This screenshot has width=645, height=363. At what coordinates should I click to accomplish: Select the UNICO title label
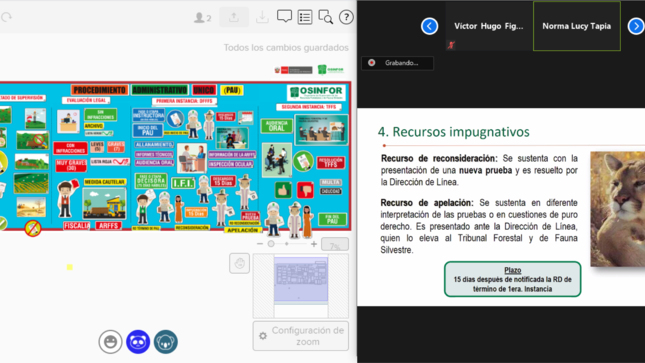(x=204, y=90)
